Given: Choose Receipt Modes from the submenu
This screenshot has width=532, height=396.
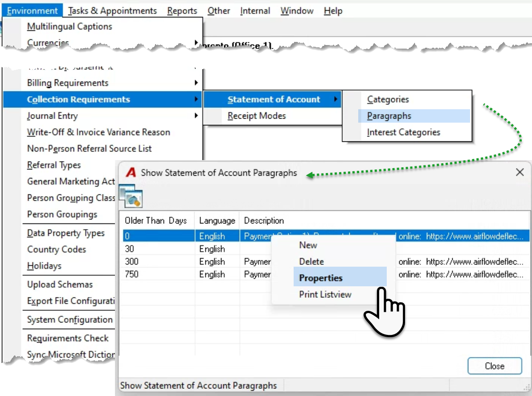Looking at the screenshot, I should pos(273,116).
